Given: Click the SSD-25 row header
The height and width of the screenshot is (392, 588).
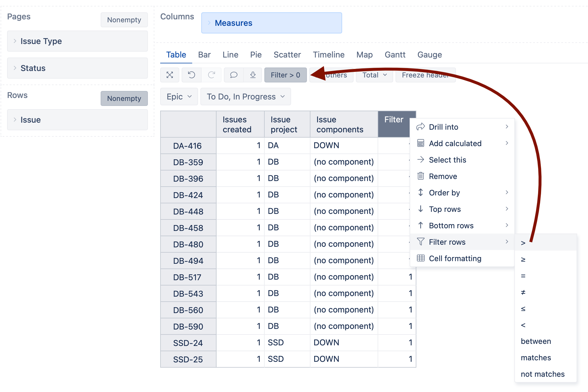Looking at the screenshot, I should [x=188, y=359].
